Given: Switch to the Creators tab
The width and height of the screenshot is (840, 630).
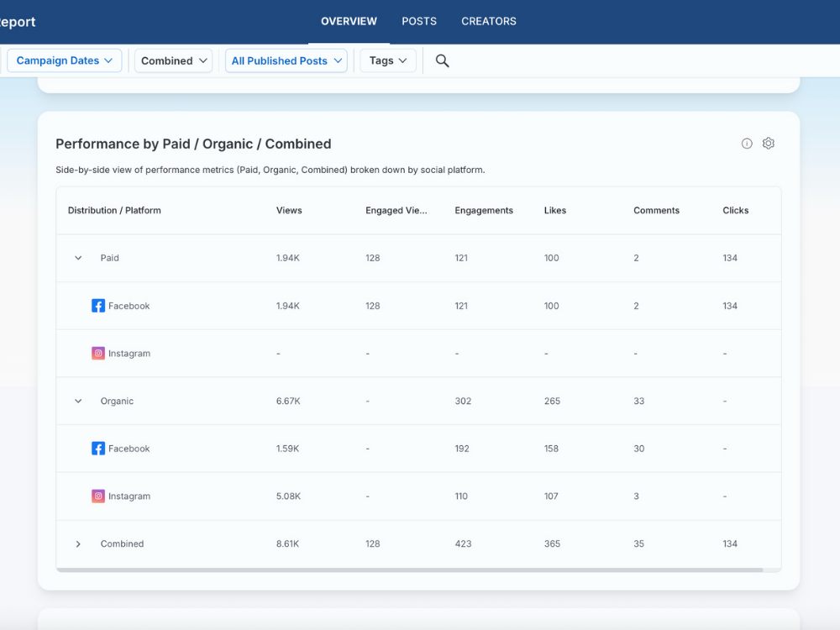Looking at the screenshot, I should click(x=489, y=21).
